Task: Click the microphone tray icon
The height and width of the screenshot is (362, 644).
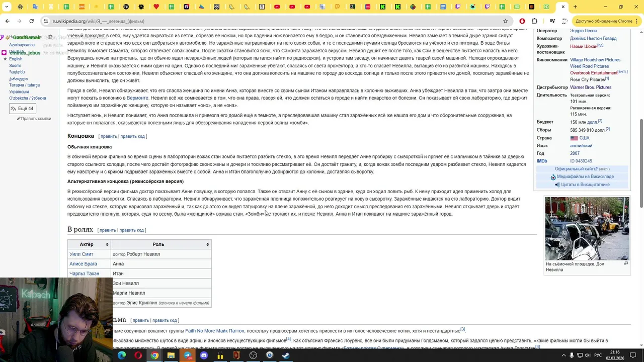Action: coord(572,355)
